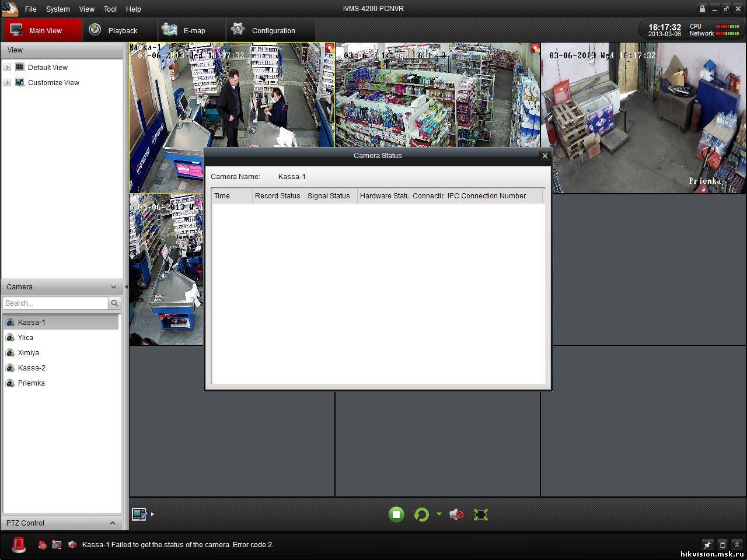Select the Ylica camera in the list

click(x=61, y=337)
